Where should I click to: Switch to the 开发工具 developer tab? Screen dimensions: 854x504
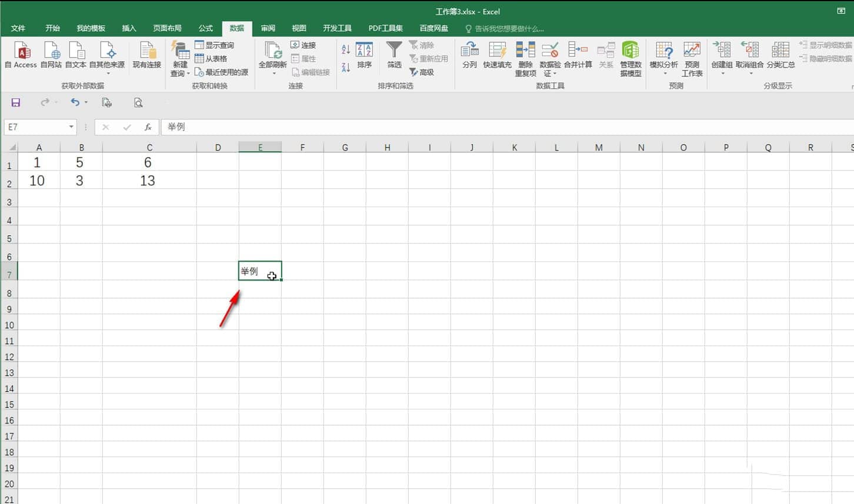tap(337, 28)
